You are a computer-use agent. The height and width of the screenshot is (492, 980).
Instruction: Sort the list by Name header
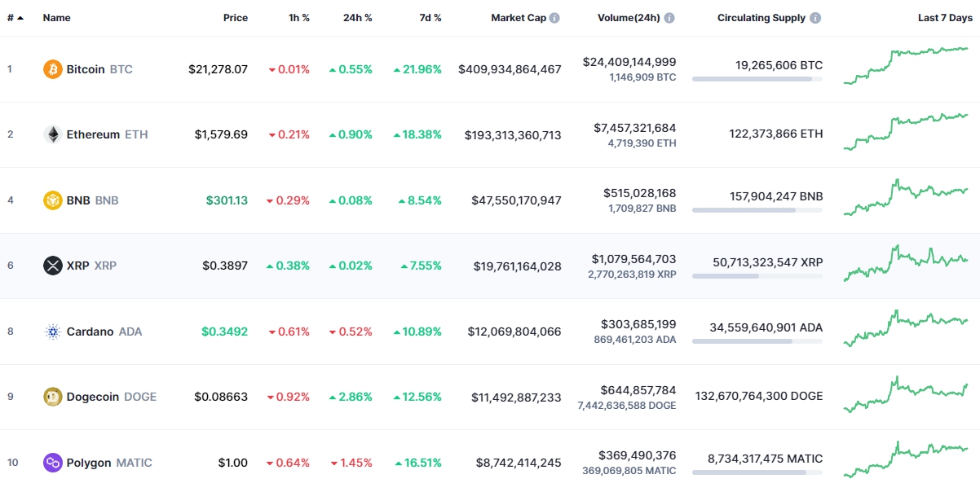coord(57,18)
